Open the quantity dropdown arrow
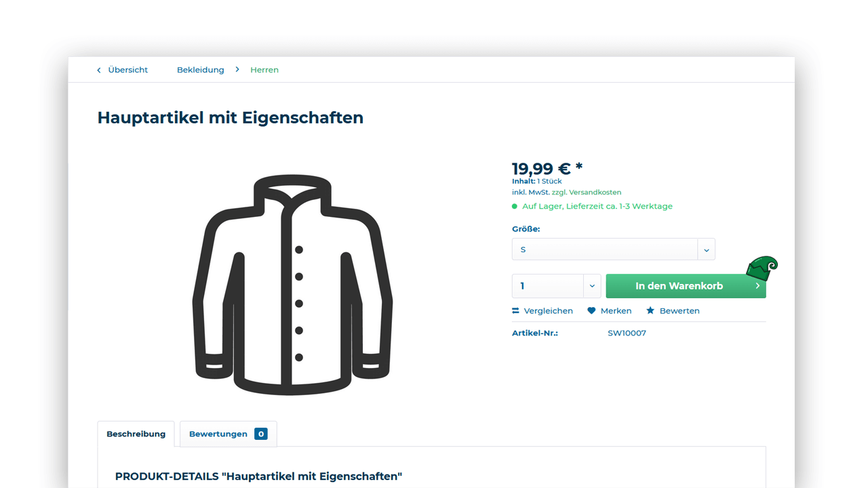The image size is (868, 488). point(592,286)
